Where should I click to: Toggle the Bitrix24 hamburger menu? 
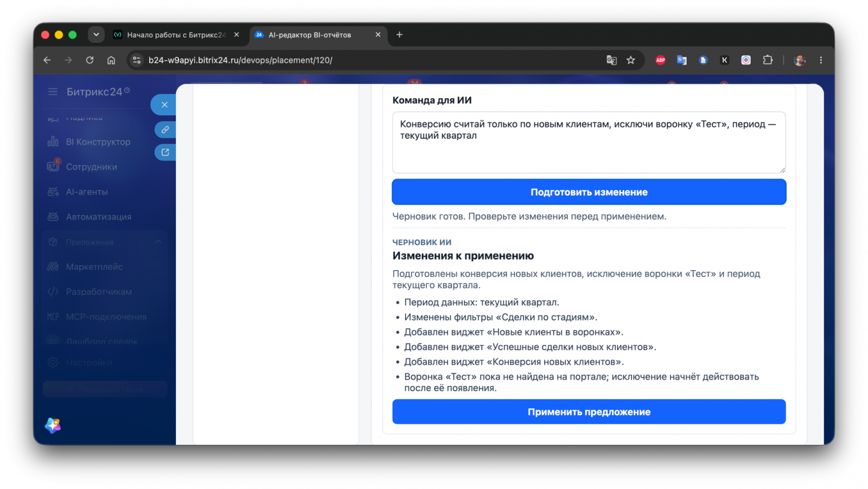tap(53, 92)
